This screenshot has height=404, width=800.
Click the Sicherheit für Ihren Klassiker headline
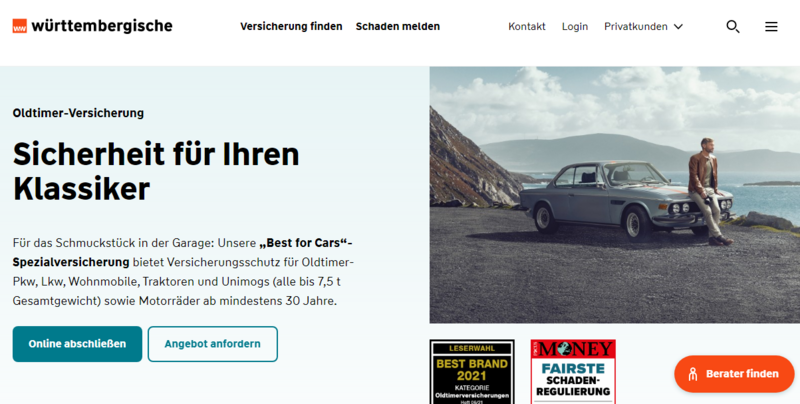point(156,171)
